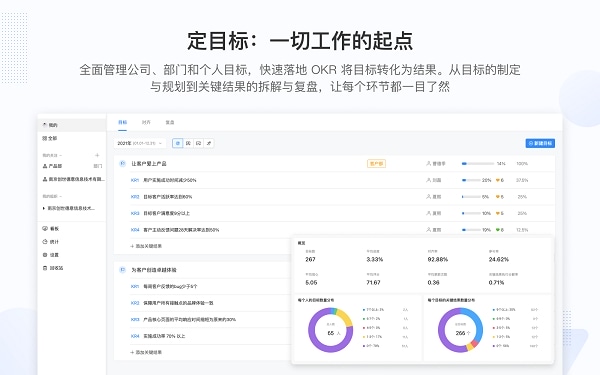
Task: Click the owner person icon on 让客户爱上产品 row
Action: click(x=429, y=163)
